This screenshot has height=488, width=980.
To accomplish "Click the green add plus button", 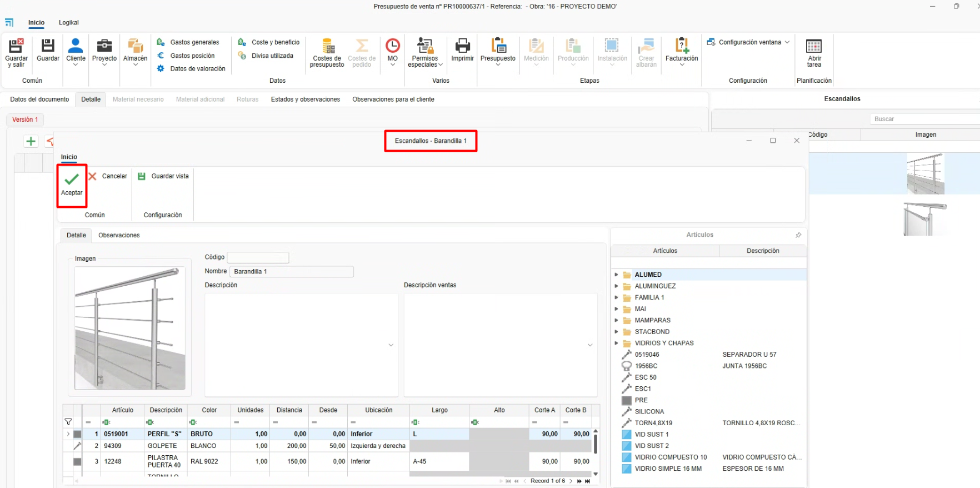I will [31, 141].
